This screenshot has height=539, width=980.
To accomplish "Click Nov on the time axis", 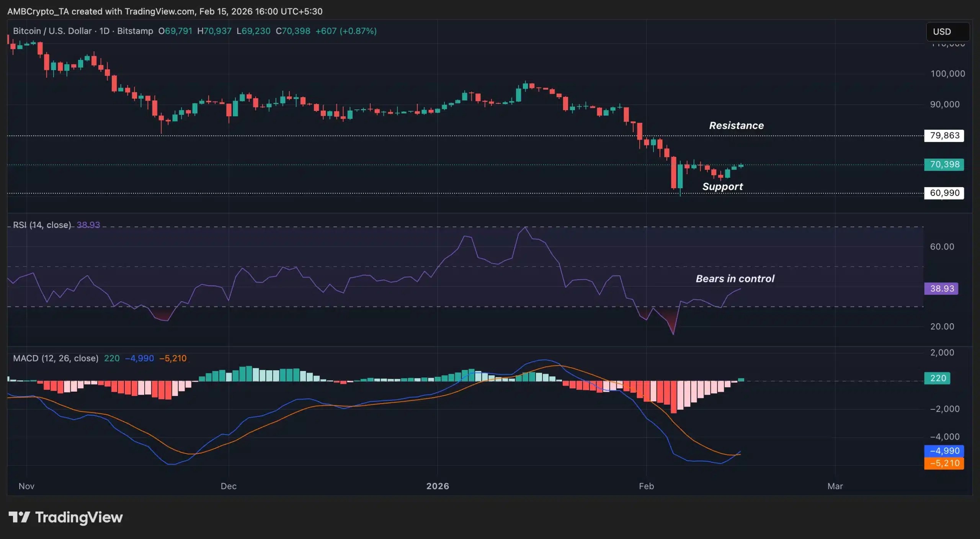I will pos(26,486).
